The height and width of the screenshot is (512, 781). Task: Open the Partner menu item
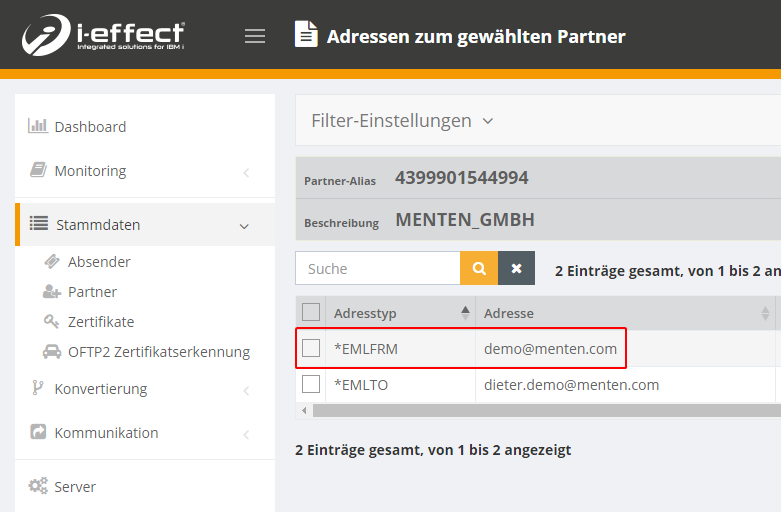click(92, 292)
